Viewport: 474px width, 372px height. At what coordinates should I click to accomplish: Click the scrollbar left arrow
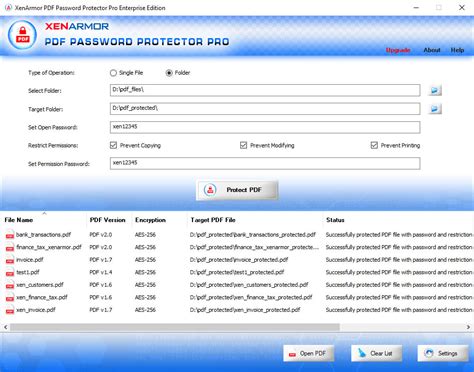click(5, 327)
